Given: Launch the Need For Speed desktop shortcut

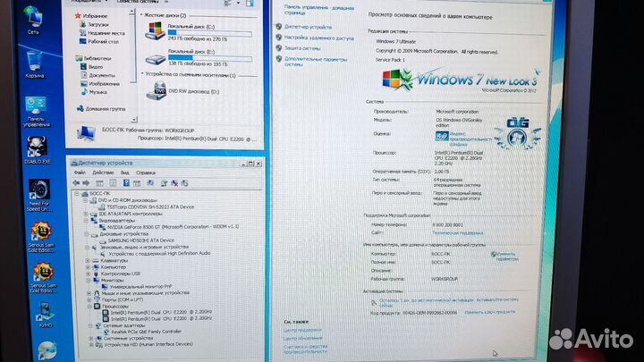Looking at the screenshot, I should click(x=39, y=196).
